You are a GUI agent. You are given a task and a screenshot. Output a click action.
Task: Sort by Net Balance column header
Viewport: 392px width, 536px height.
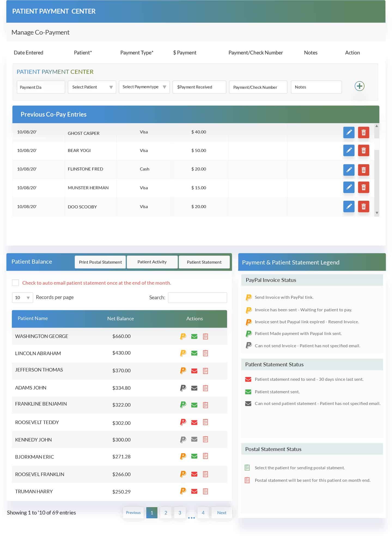coord(120,318)
